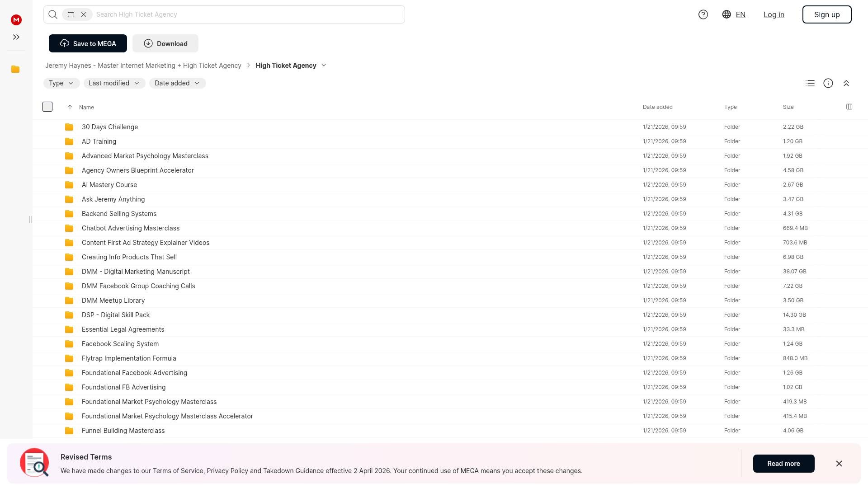Go to parent Jeremy Haynes breadcrumb folder
Screen dimensions: 868x488
143,66
